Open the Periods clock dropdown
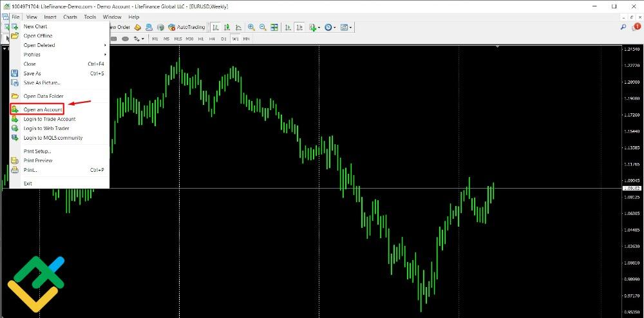The height and width of the screenshot is (318, 644). tap(330, 27)
